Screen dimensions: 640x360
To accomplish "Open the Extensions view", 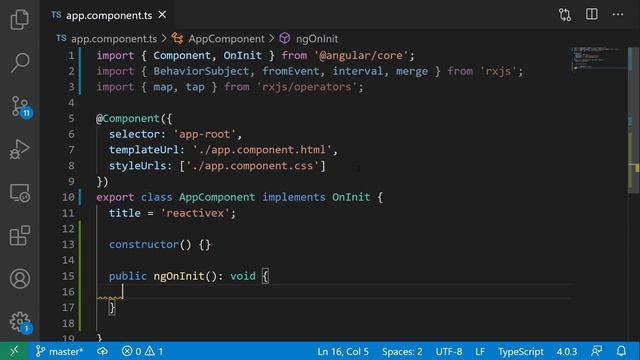I will click(x=20, y=236).
